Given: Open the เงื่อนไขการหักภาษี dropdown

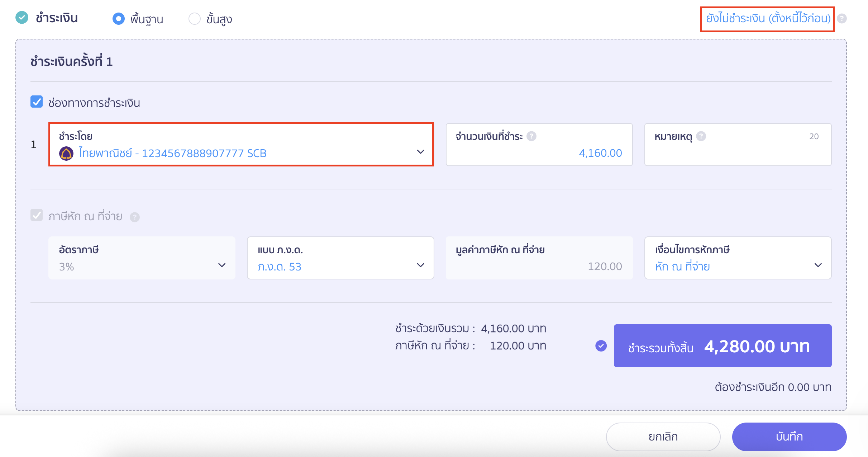Looking at the screenshot, I should click(x=738, y=258).
